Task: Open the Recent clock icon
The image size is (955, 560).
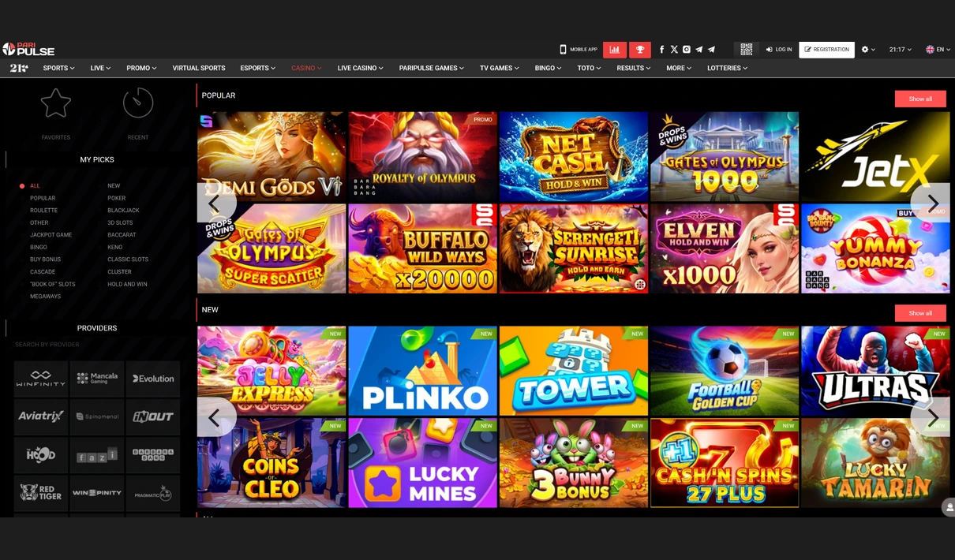Action: 138,103
